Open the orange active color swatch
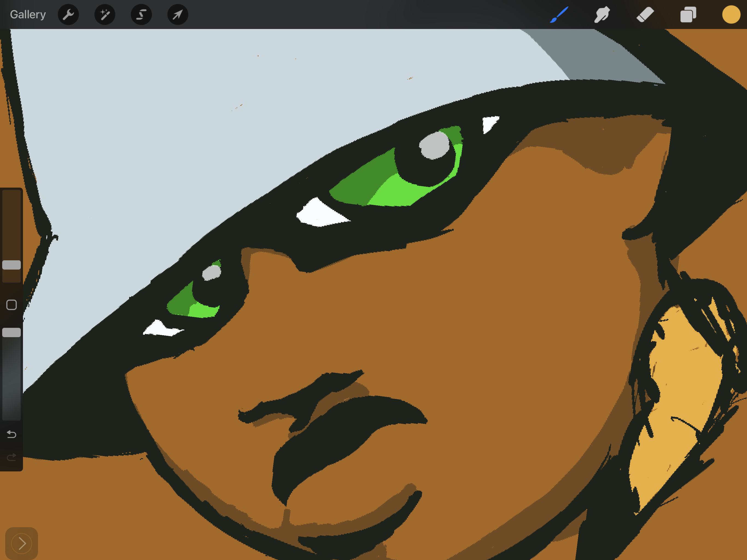The width and height of the screenshot is (747, 560). point(731,14)
